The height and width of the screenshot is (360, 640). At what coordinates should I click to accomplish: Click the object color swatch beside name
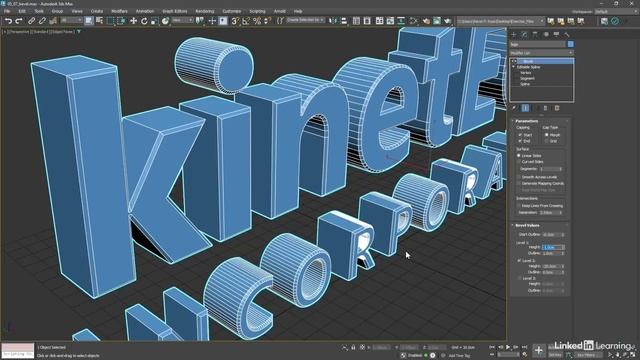[570, 44]
